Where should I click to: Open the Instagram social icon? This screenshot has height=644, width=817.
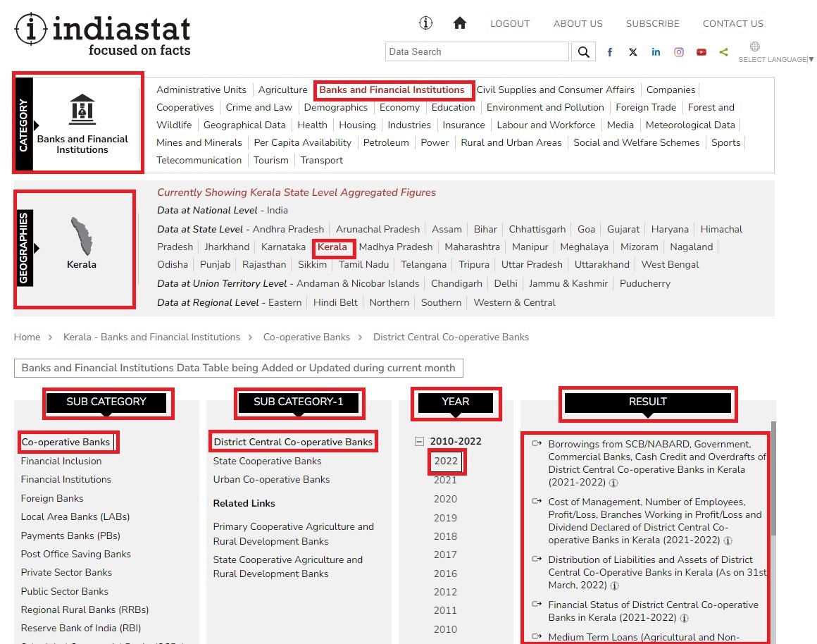point(679,52)
